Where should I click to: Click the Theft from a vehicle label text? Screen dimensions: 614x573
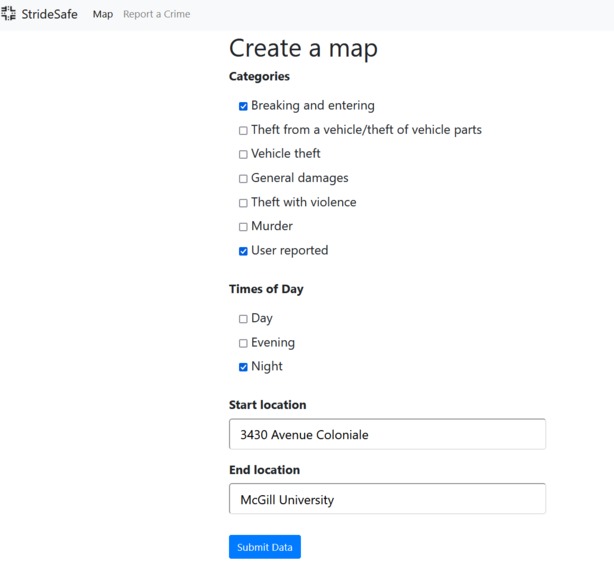click(367, 130)
